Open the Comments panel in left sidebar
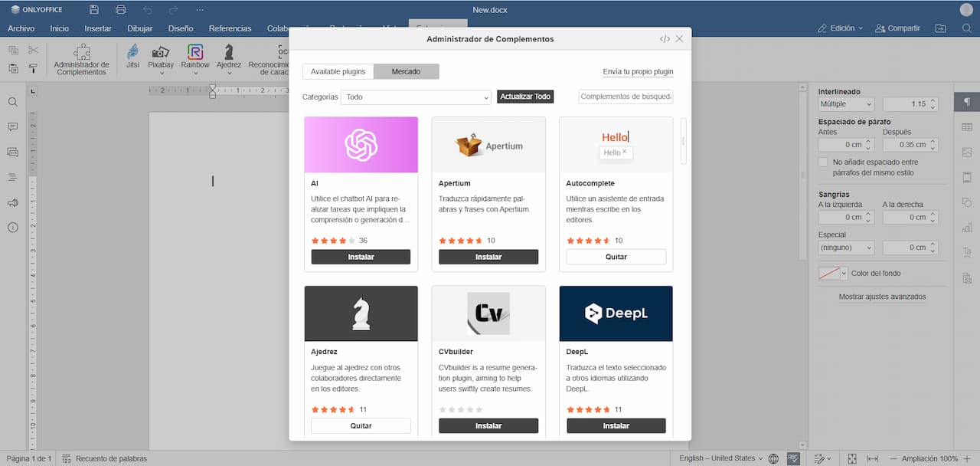Image resolution: width=980 pixels, height=466 pixels. pyautogui.click(x=13, y=127)
